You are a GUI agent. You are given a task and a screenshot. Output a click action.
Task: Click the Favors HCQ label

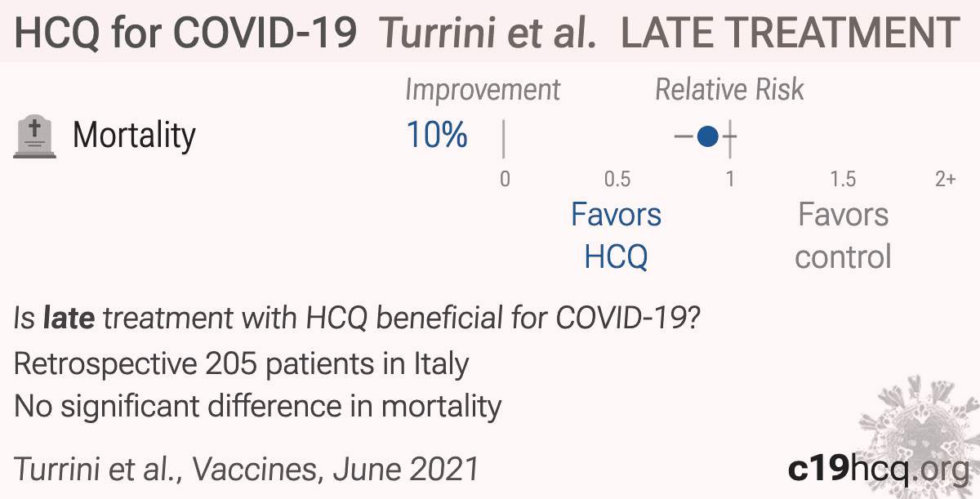(616, 235)
